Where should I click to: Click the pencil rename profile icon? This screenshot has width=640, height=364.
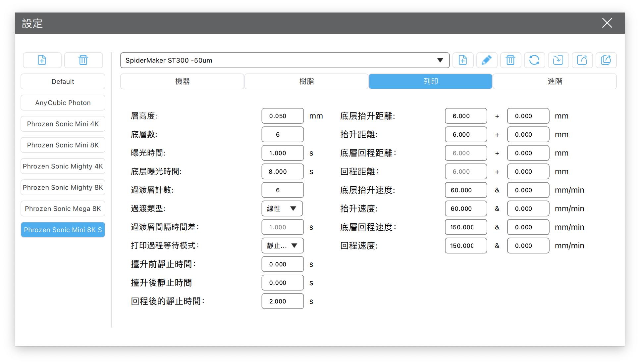coord(486,60)
